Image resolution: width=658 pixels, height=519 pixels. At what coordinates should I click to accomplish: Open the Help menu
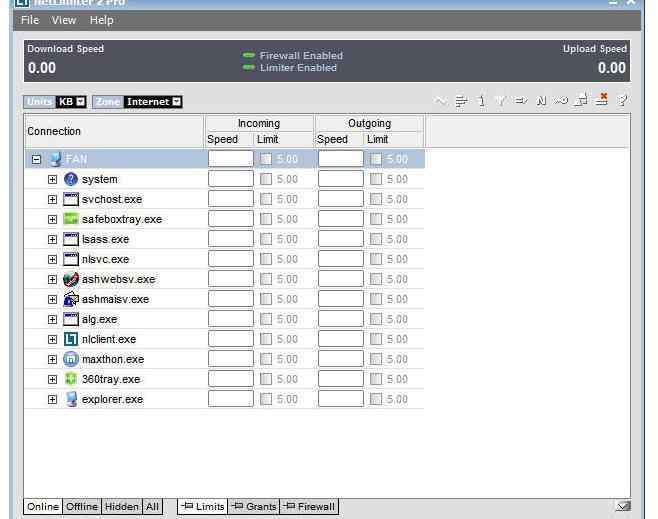click(102, 20)
